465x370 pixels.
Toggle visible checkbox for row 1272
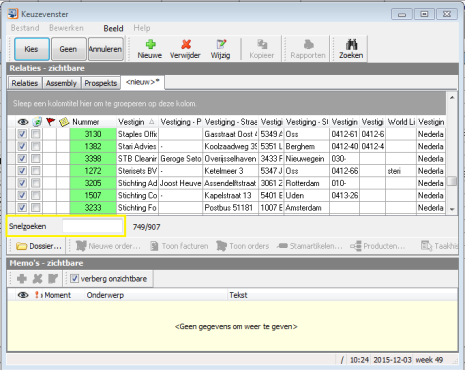click(22, 171)
